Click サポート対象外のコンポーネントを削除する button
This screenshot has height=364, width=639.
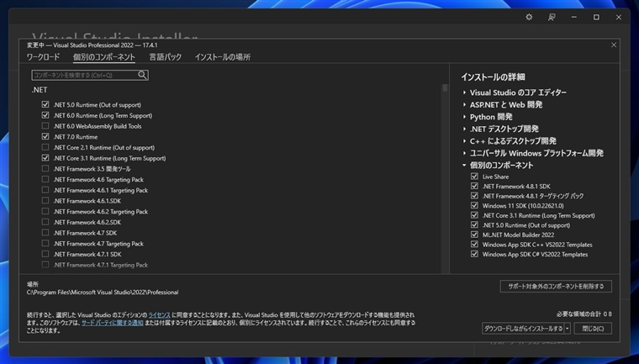(x=556, y=286)
